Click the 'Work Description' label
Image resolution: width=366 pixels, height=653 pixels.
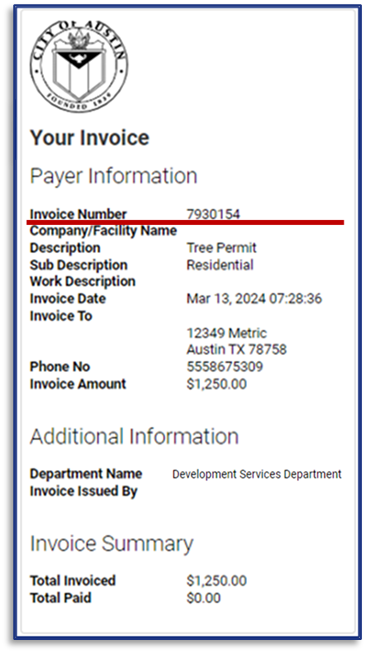tap(82, 281)
